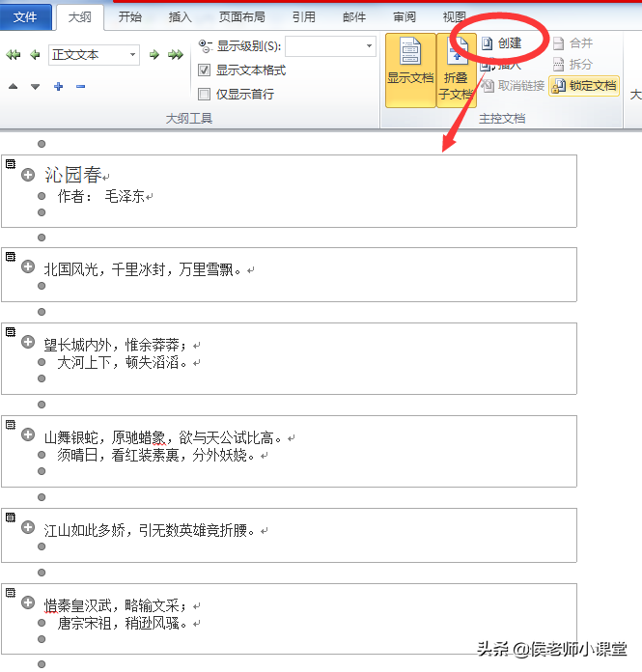The image size is (642, 672).
Task: Click the bullet beside 唐宗宋祖
Action: click(42, 623)
